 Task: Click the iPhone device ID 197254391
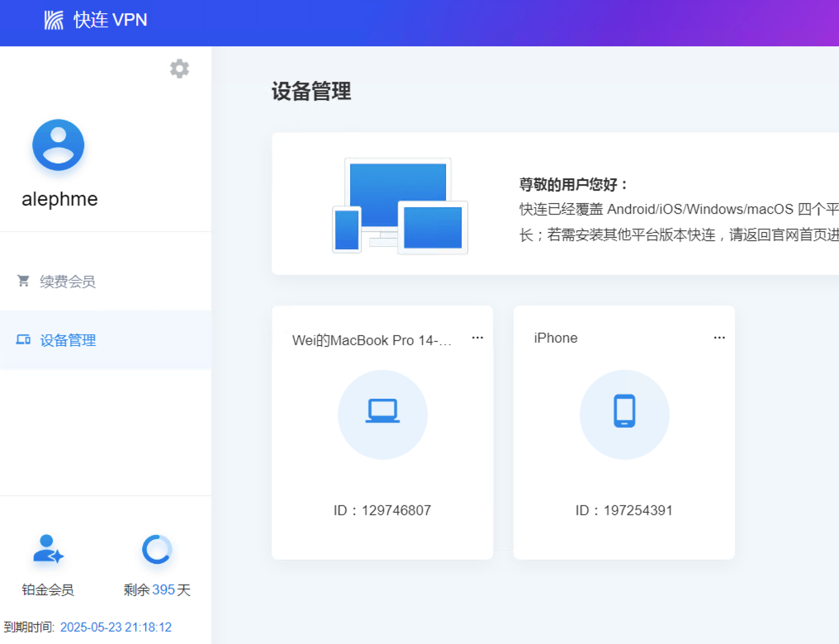pyautogui.click(x=624, y=510)
